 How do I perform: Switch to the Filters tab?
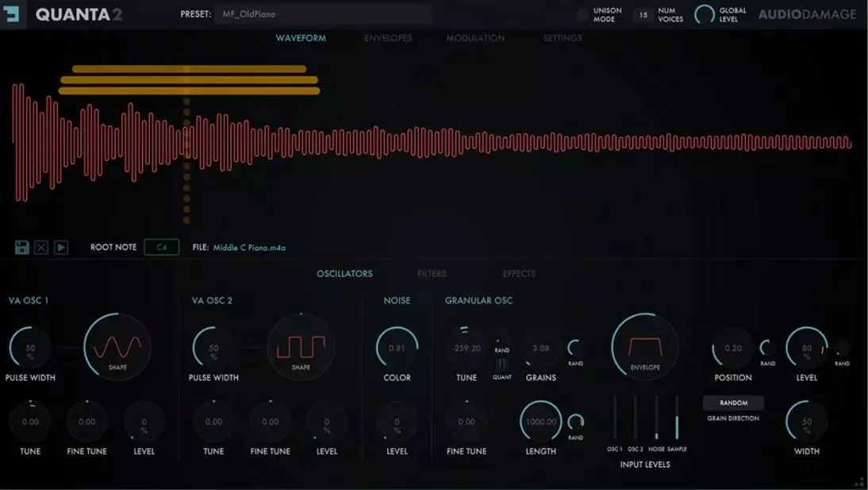(x=432, y=274)
